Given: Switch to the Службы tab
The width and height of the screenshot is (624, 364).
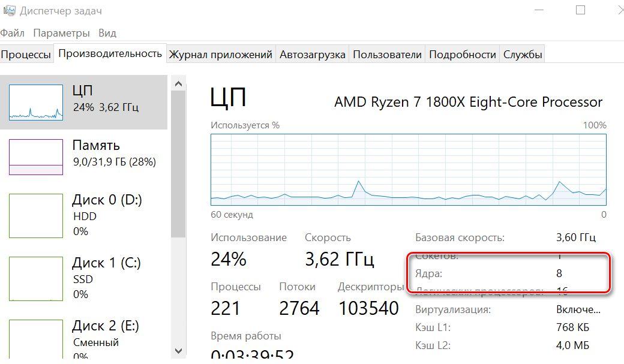Looking at the screenshot, I should point(523,55).
